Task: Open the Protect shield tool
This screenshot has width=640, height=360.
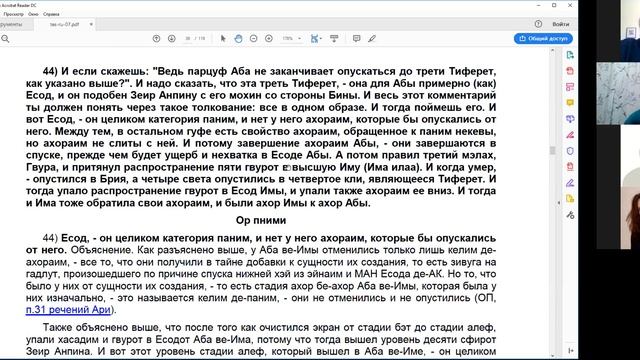Action: pyautogui.click(x=570, y=151)
